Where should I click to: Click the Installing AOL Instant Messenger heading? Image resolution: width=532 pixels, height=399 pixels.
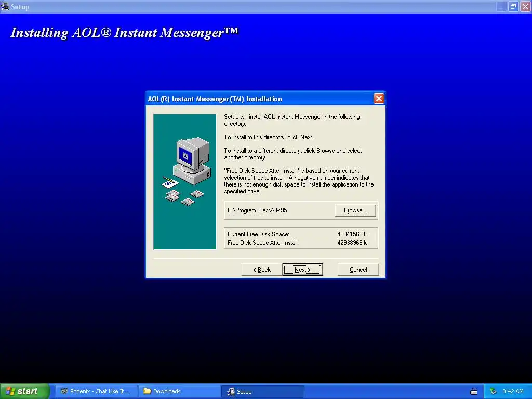click(125, 33)
